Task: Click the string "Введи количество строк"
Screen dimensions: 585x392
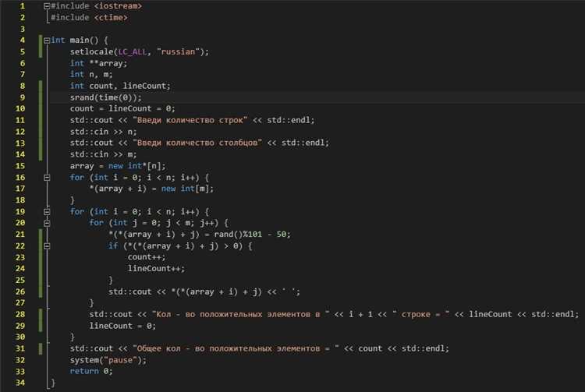Action: (x=190, y=120)
